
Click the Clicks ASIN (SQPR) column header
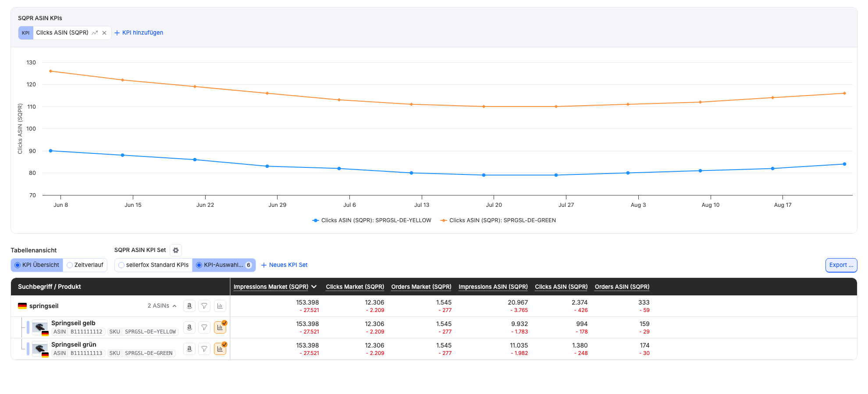pos(561,287)
